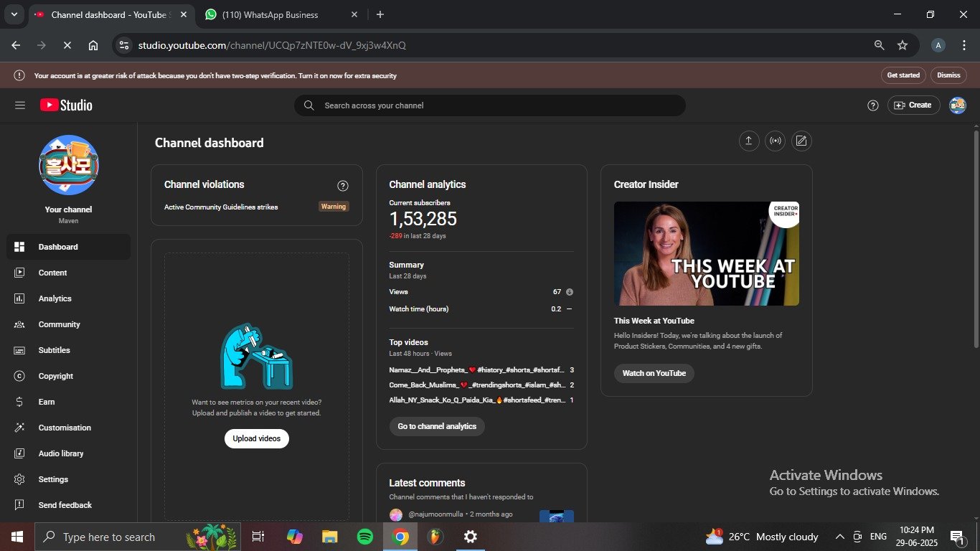980x551 pixels.
Task: Click the Content sidebar icon
Action: pyautogui.click(x=19, y=273)
